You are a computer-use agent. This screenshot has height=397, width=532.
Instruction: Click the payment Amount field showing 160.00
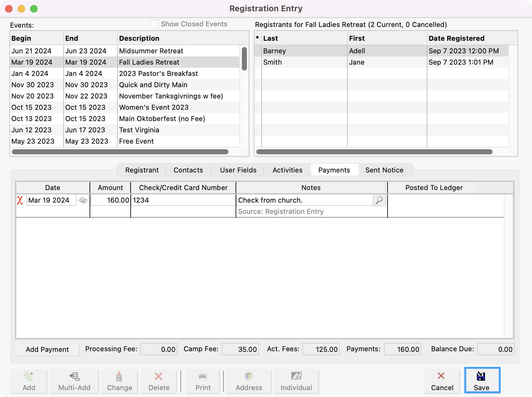pyautogui.click(x=110, y=200)
